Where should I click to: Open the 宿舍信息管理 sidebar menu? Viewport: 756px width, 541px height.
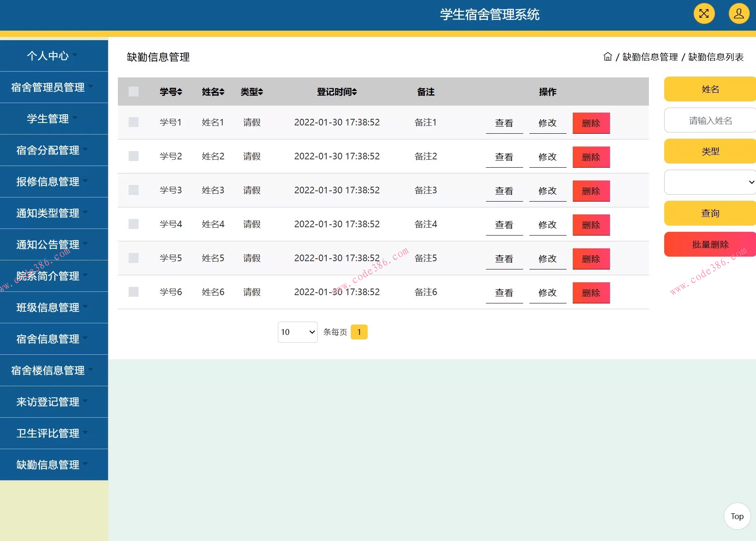(48, 339)
